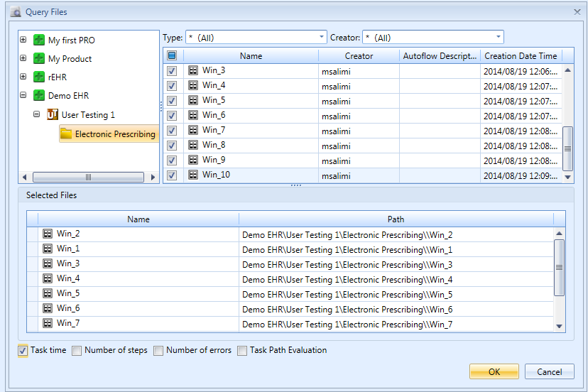
Task: Click the Win_5 icon in Selected Files list
Action: point(48,293)
